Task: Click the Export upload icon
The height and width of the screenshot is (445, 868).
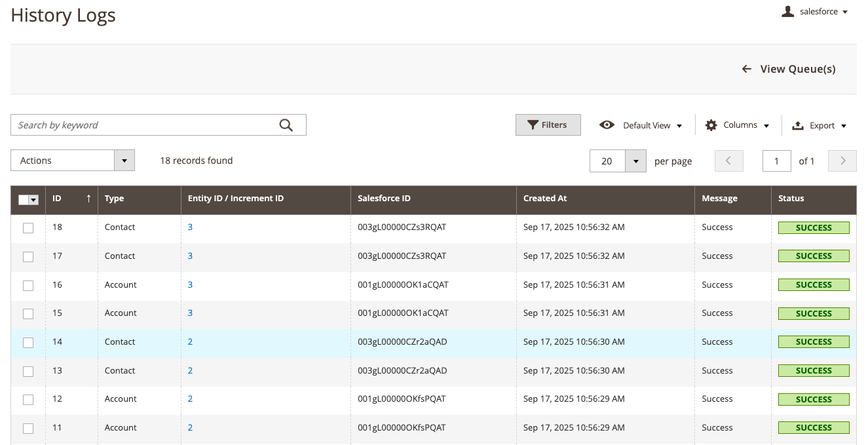Action: tap(798, 125)
